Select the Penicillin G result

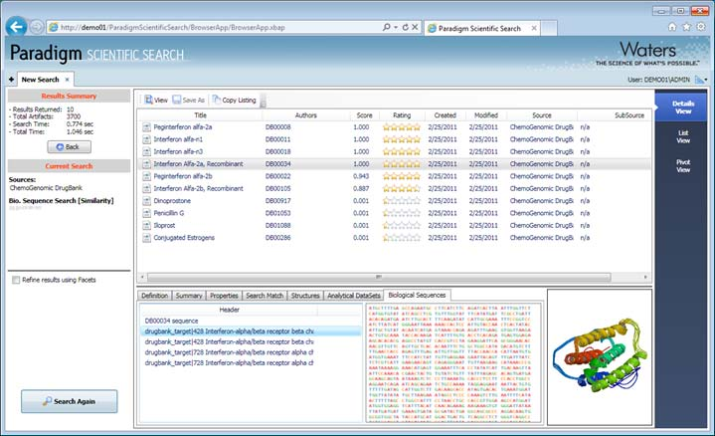(x=394, y=213)
